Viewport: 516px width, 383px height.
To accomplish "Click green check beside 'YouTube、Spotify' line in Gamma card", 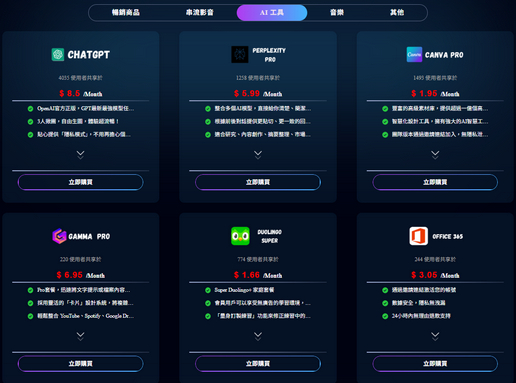I will point(30,316).
